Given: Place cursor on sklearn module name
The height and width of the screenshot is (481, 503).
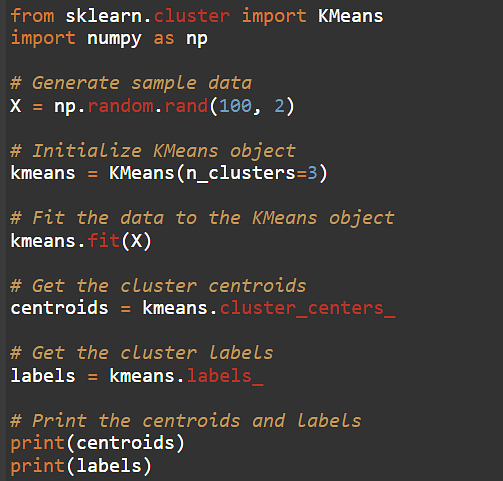Looking at the screenshot, I should click(x=104, y=16).
